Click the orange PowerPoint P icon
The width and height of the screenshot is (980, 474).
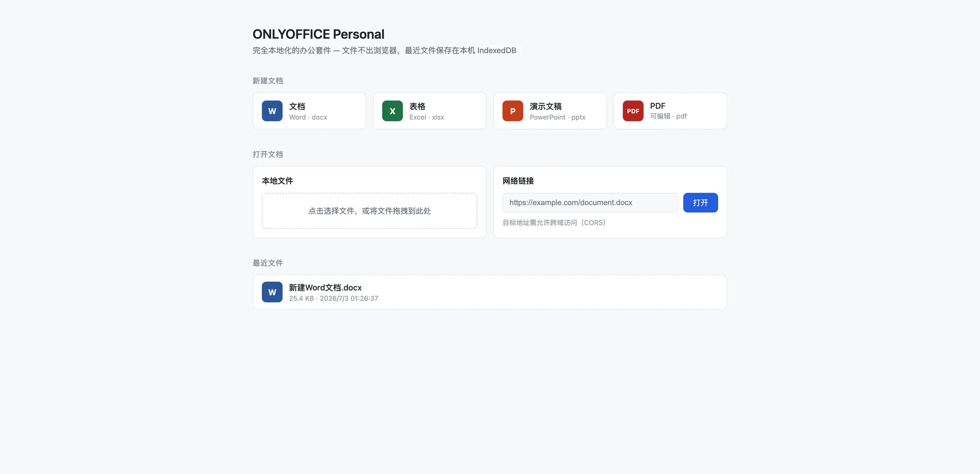(512, 111)
